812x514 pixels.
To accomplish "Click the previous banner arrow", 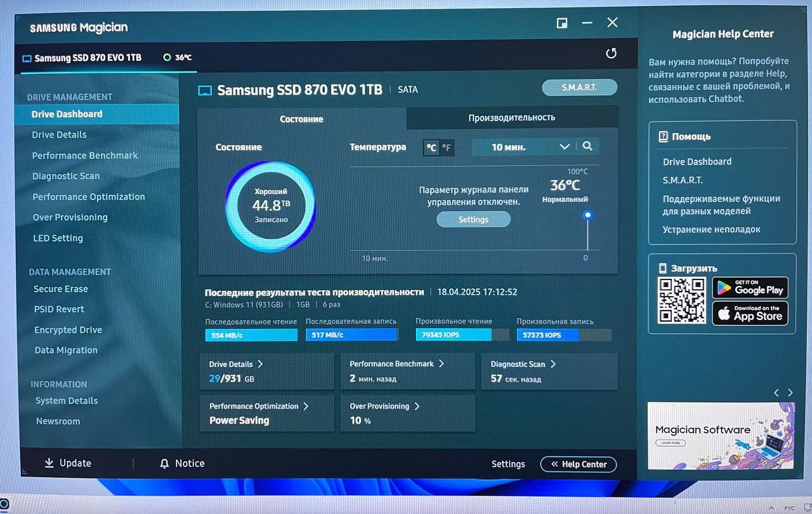I will coord(776,392).
